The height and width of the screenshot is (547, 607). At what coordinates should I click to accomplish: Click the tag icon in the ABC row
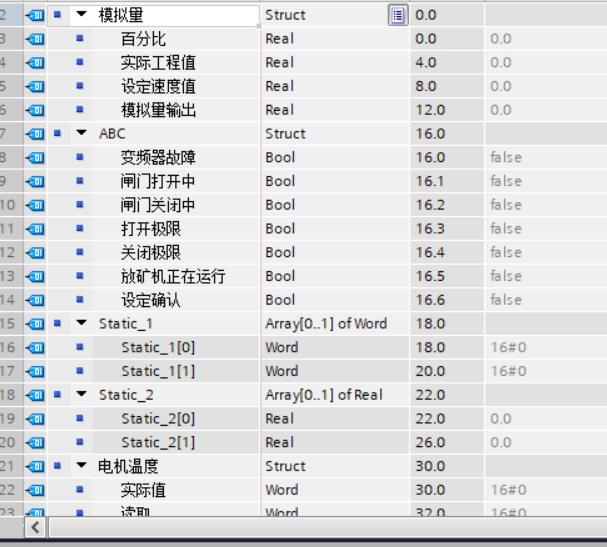click(x=34, y=134)
